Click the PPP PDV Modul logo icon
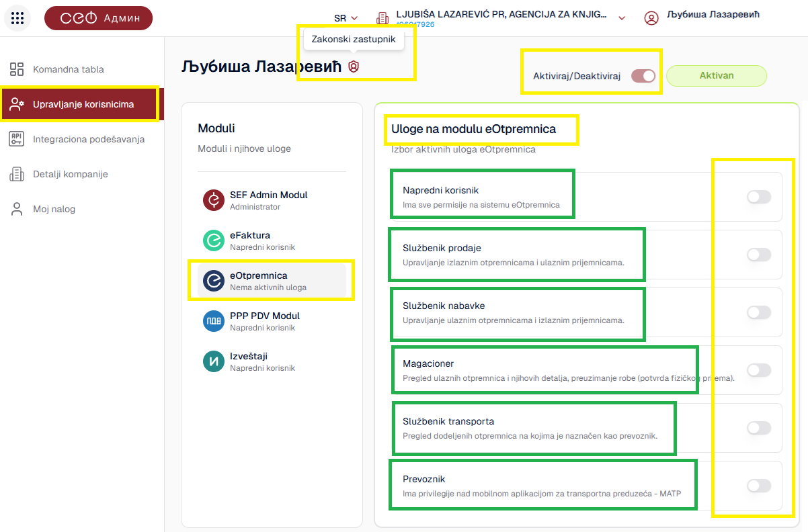Screen dimensions: 808x532 214,321
